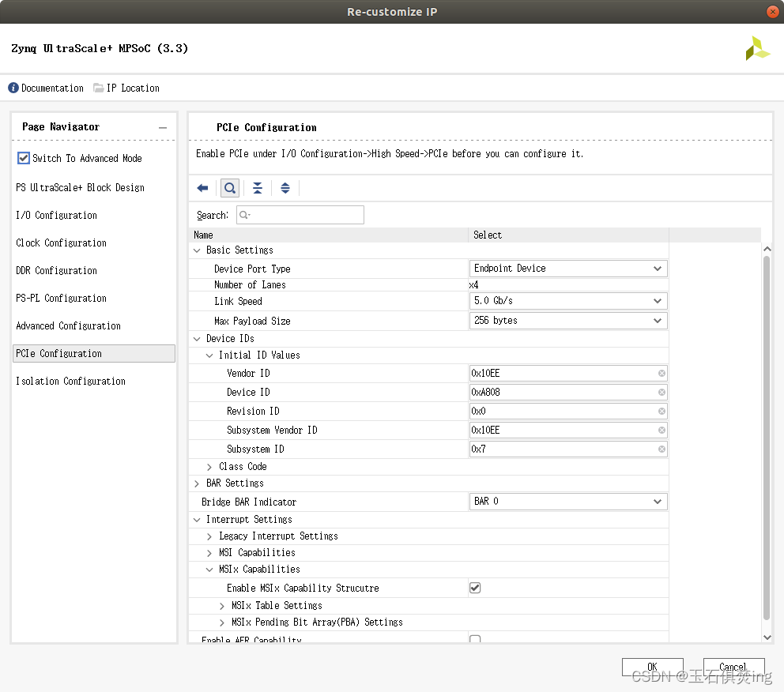This screenshot has width=784, height=692.
Task: Click the Name column header
Action: click(329, 235)
